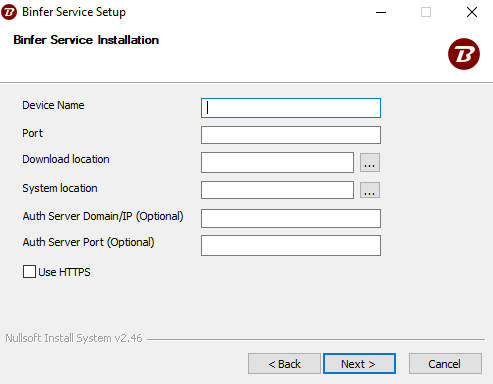Screen dimensions: 493x384
Task: Click the Use HTTPS label text
Action: (64, 272)
